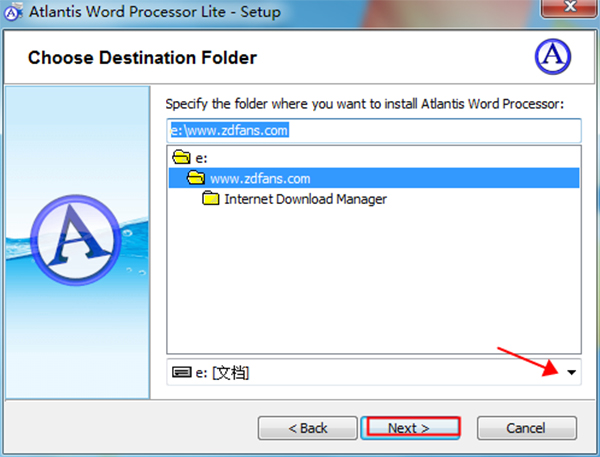The image size is (600, 457).
Task: Choose the Internet Download Manager folder
Action: [x=305, y=199]
